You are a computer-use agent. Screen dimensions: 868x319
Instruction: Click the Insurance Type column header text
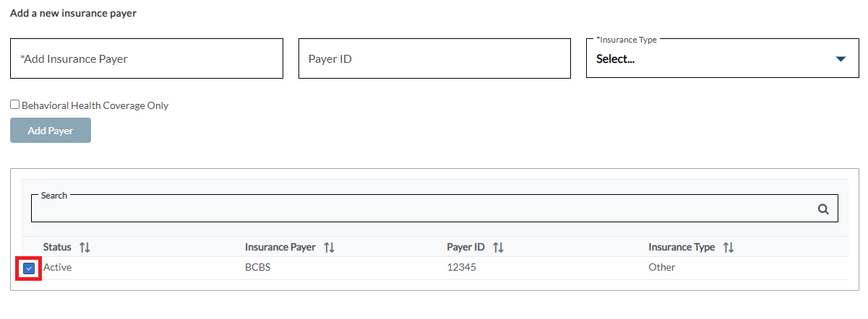tap(682, 248)
